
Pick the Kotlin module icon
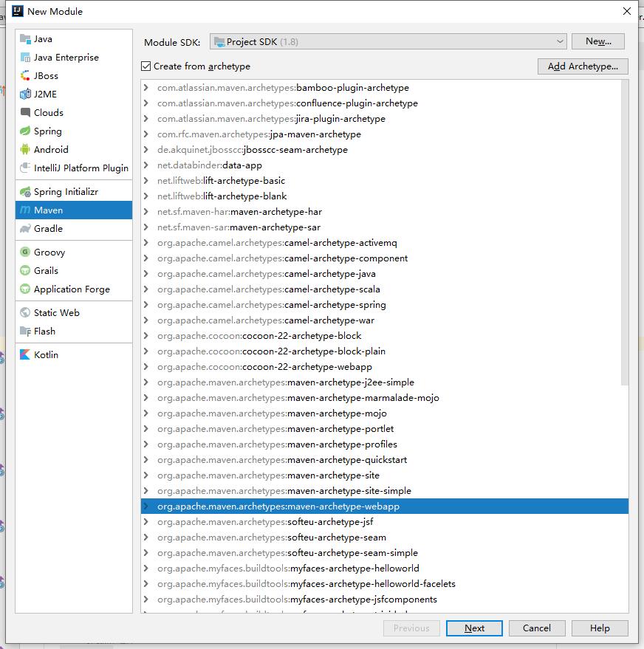click(26, 355)
